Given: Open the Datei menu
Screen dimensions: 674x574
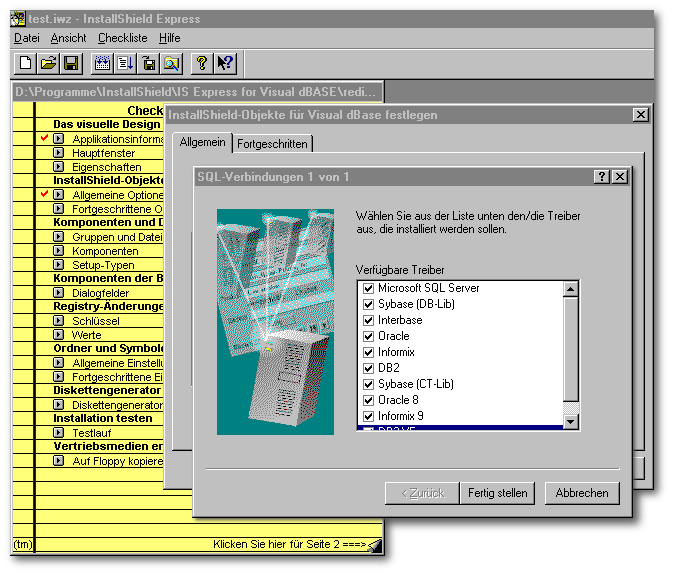Looking at the screenshot, I should [x=27, y=38].
